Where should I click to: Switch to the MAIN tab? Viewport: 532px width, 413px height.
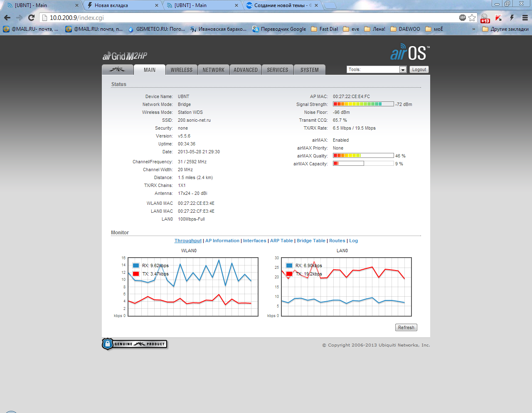(150, 70)
